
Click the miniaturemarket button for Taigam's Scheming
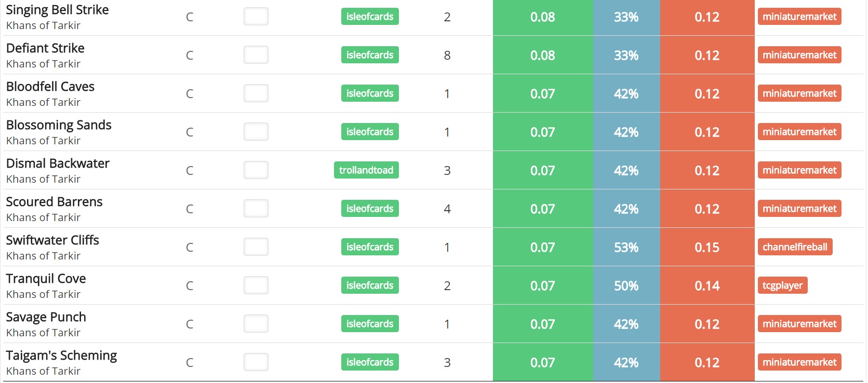pyautogui.click(x=799, y=362)
